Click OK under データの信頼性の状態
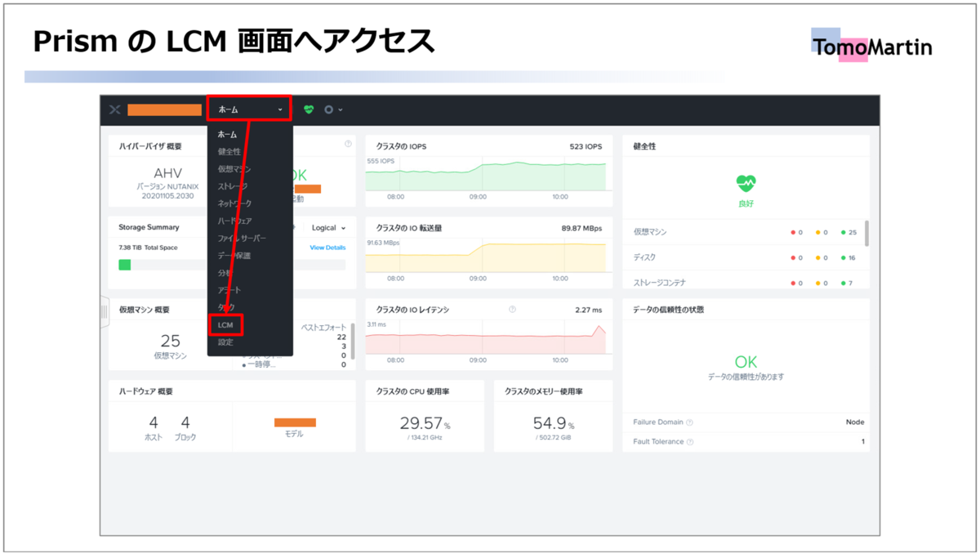 point(746,361)
